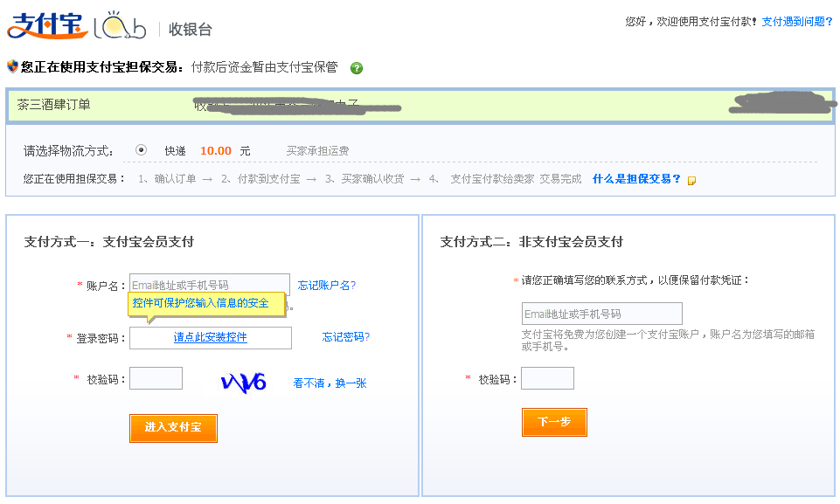Click the Alipay 支付宝 logo
840x504 pixels.
[47, 26]
